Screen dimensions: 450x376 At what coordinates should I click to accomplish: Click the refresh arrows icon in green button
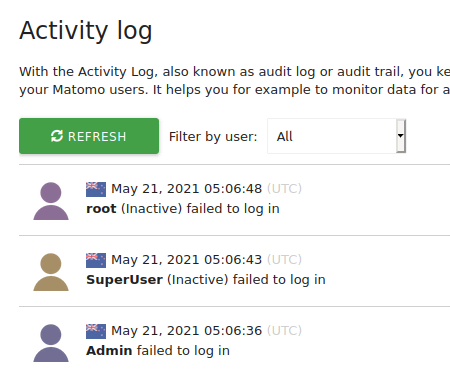(x=57, y=136)
